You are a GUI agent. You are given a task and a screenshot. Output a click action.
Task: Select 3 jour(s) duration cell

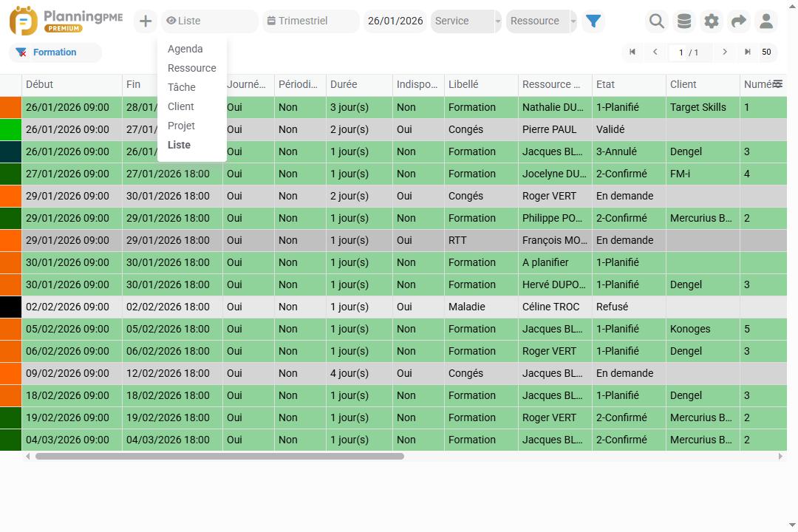tap(359, 107)
